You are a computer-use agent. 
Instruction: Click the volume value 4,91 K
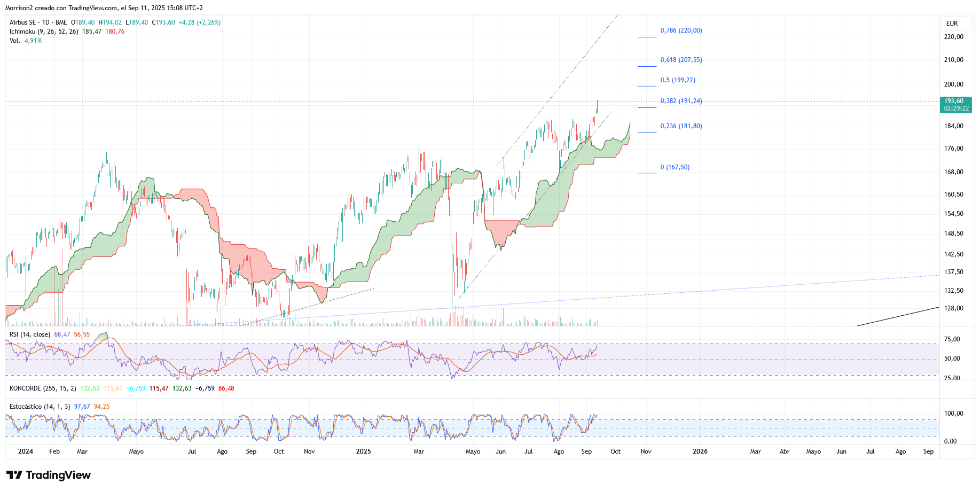click(x=33, y=41)
